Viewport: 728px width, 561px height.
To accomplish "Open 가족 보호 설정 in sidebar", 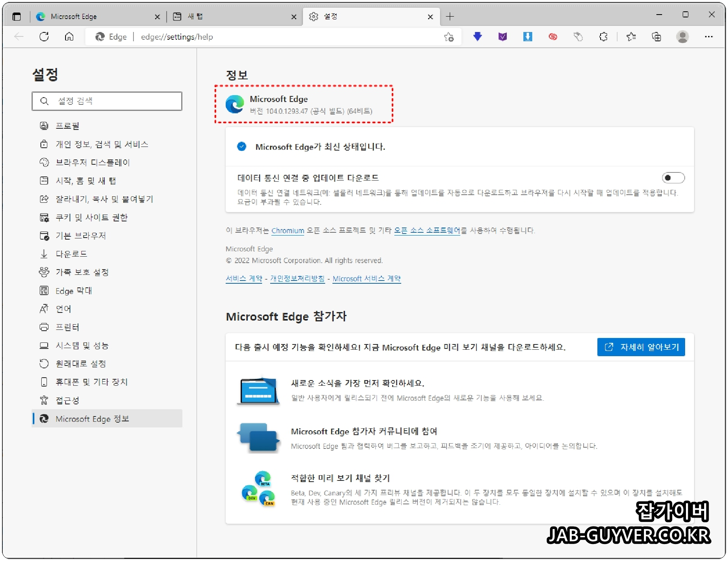I will tap(107, 272).
